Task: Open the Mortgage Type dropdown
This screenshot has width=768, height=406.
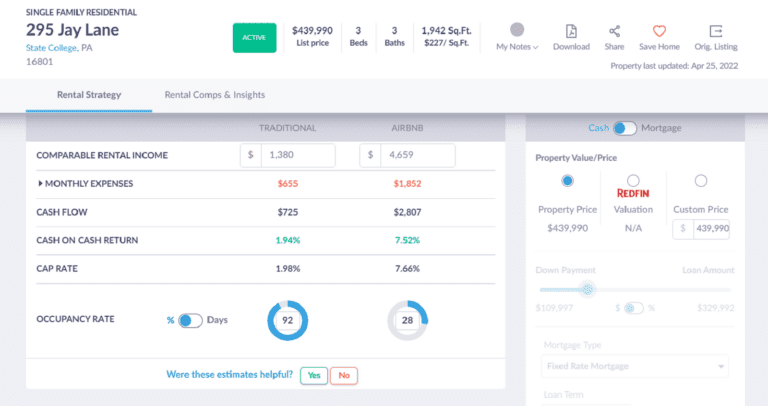Action: (635, 366)
